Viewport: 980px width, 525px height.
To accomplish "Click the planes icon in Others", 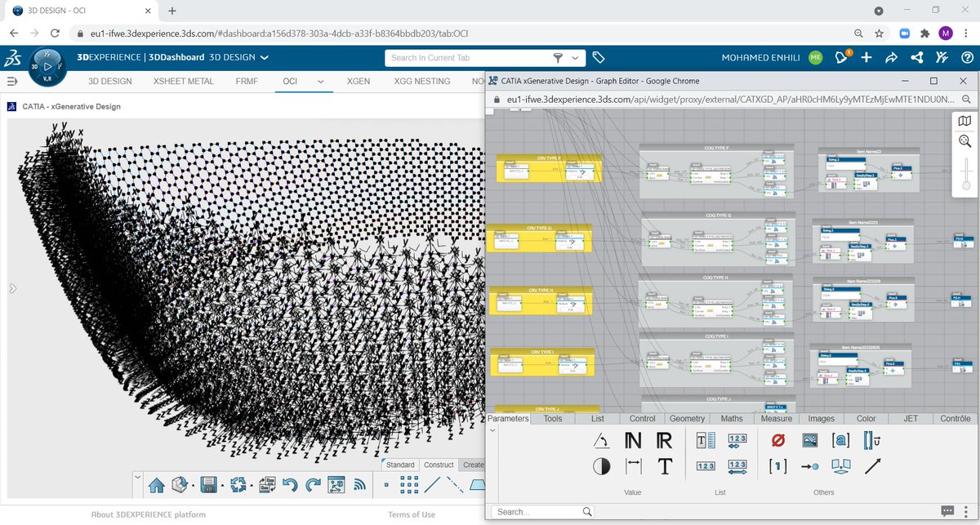I will pos(840,466).
